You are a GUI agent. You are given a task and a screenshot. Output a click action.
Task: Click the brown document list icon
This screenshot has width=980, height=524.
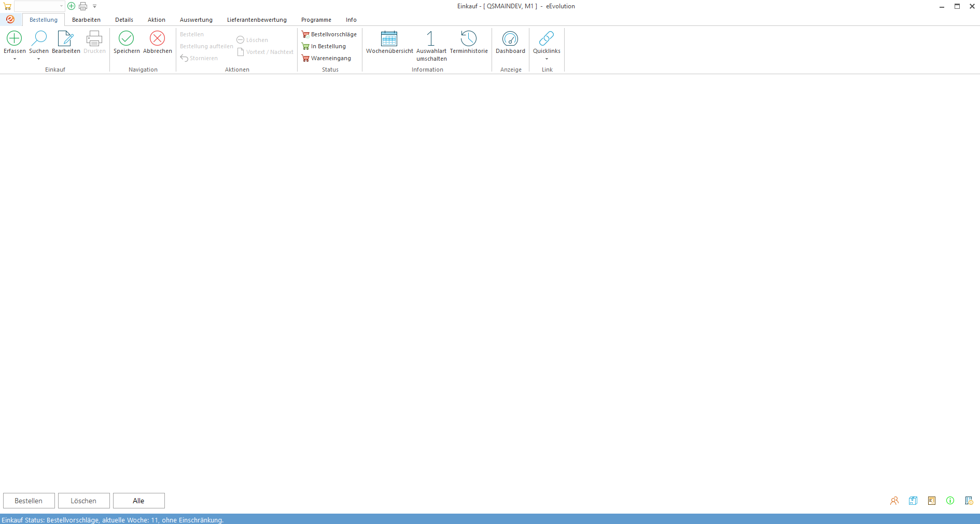click(932, 501)
